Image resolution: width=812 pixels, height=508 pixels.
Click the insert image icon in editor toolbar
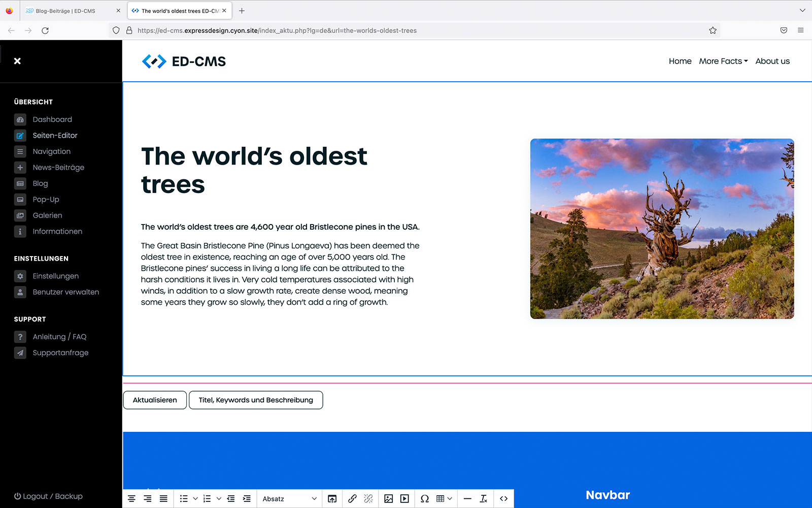point(388,499)
